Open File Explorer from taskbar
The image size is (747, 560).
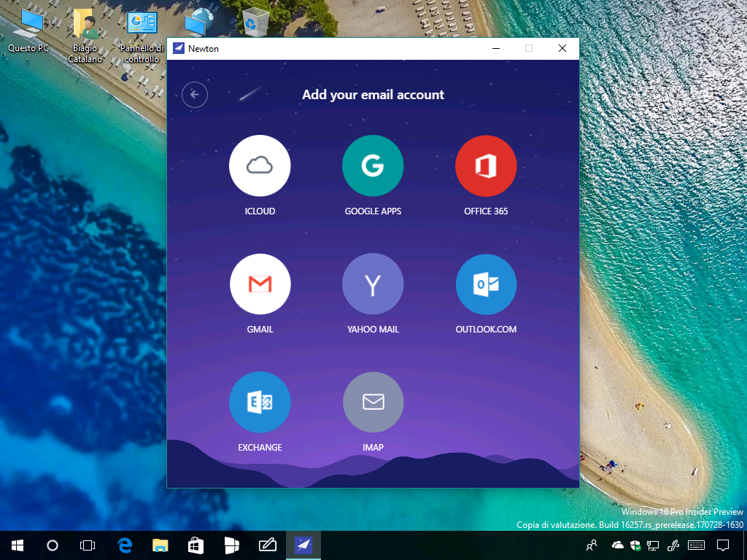(160, 545)
